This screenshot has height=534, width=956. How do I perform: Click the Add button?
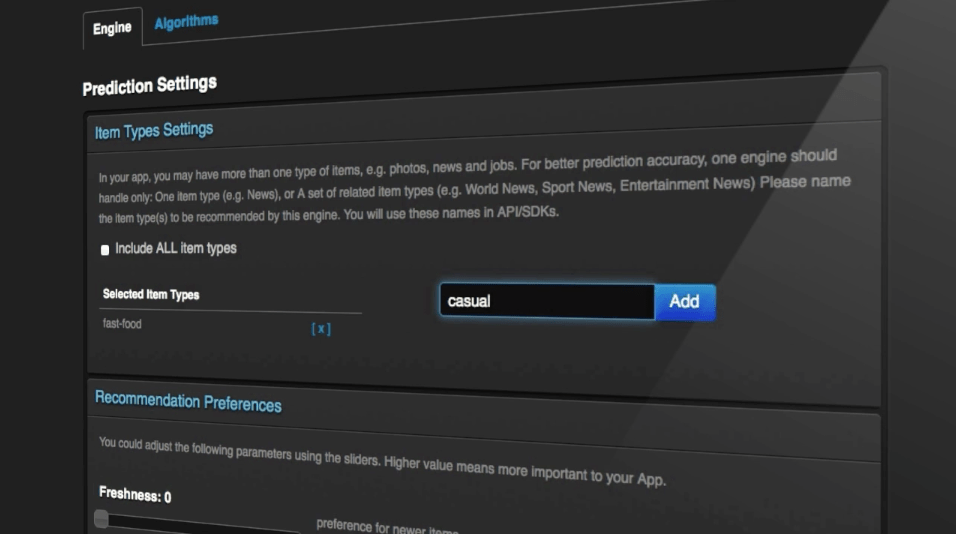(685, 302)
